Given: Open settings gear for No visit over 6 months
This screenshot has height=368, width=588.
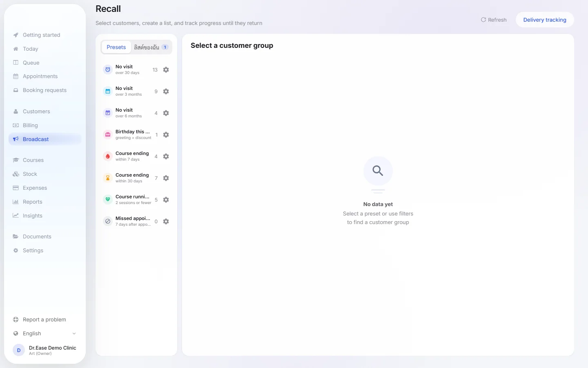Looking at the screenshot, I should (x=166, y=113).
